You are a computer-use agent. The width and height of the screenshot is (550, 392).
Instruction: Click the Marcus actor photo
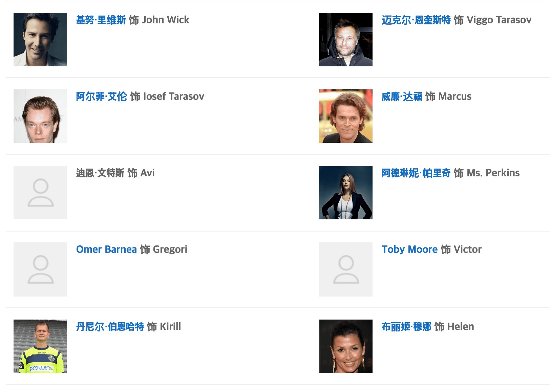[x=346, y=116]
